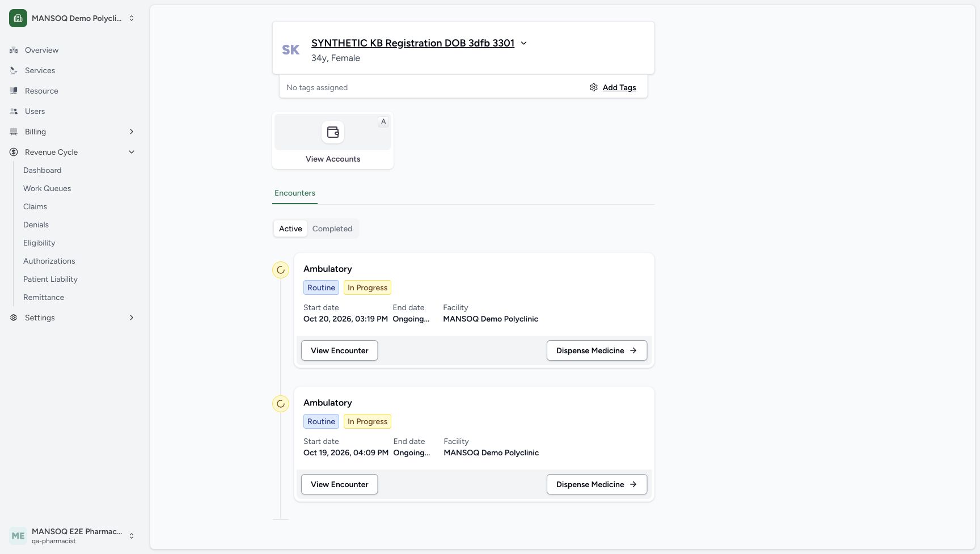
Task: Select the Encounters tab
Action: tap(295, 193)
